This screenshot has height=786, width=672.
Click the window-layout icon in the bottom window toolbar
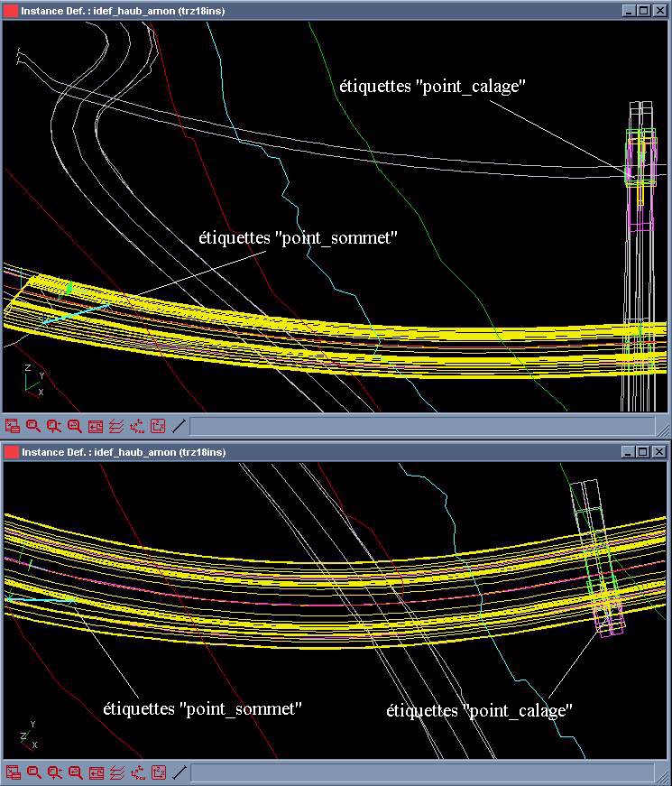[x=13, y=772]
